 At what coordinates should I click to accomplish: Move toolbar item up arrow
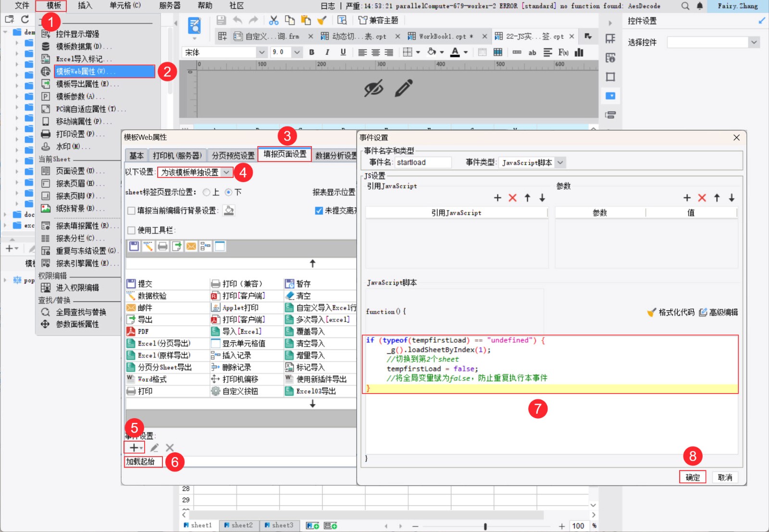(312, 263)
